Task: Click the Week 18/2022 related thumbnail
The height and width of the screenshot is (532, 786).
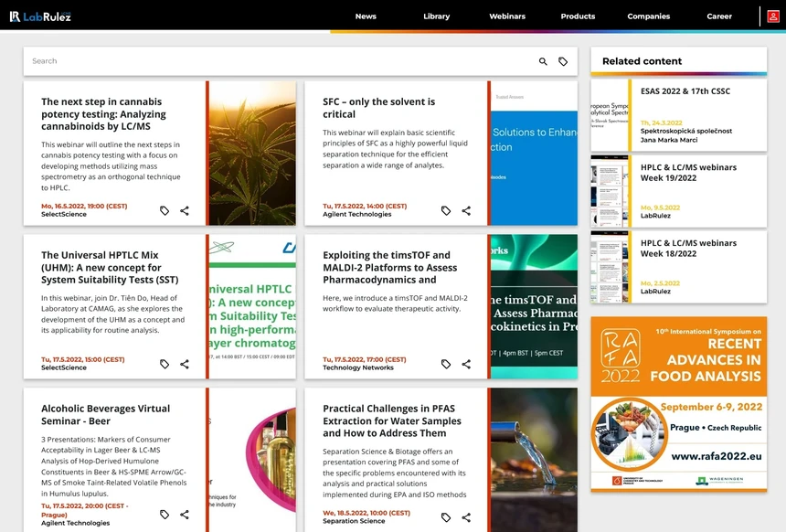Action: 610,267
